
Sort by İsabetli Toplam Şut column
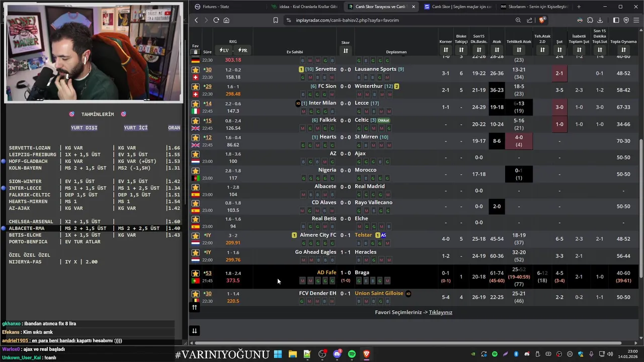tap(579, 50)
